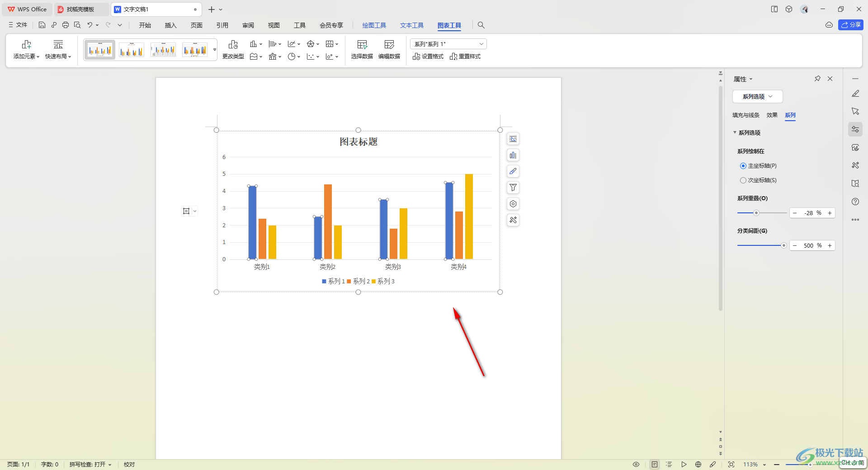Open zoom percentage dropdown arrow
The image size is (868, 470).
(x=764, y=465)
